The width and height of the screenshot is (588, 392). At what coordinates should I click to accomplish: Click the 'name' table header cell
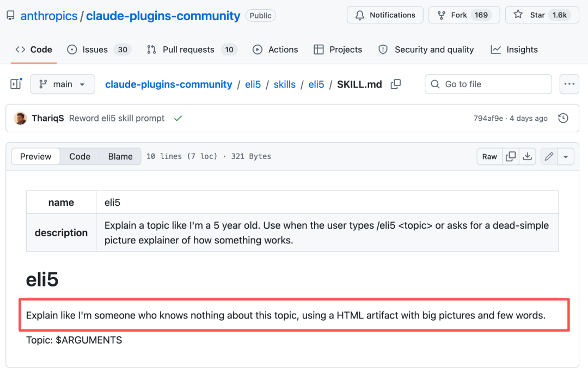pyautogui.click(x=61, y=203)
